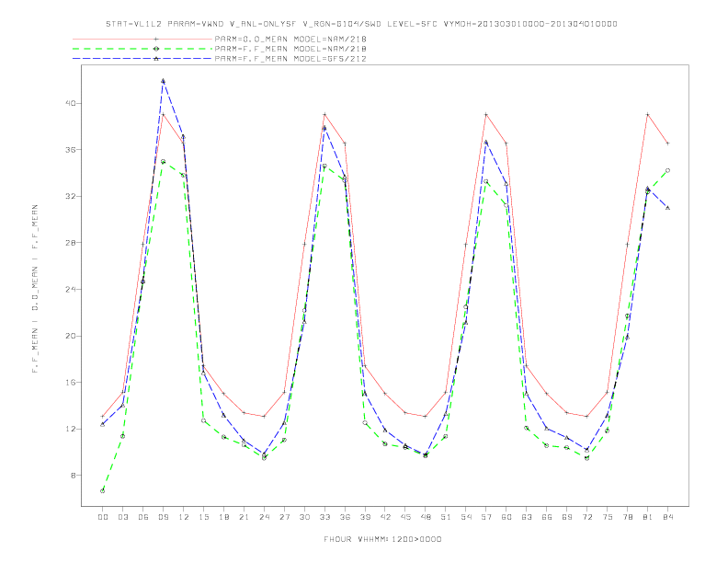Click x-axis tick label 39
This screenshot has height=563, width=728.
pos(365,517)
